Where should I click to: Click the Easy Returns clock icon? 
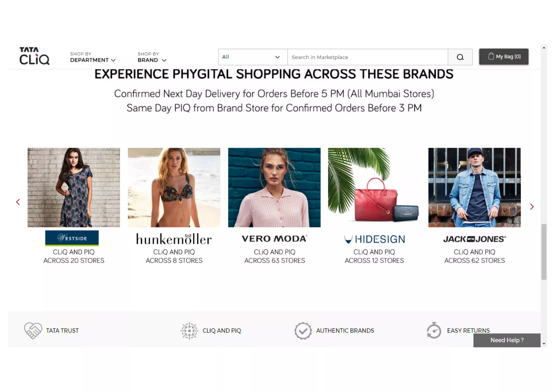[434, 330]
